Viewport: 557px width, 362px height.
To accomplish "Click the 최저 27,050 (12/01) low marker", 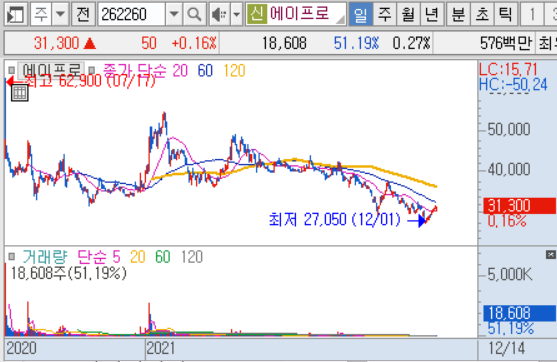I will click(x=347, y=220).
